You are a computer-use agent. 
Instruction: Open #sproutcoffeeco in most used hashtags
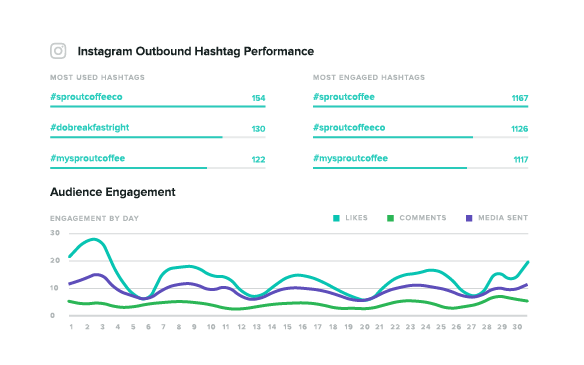(86, 97)
